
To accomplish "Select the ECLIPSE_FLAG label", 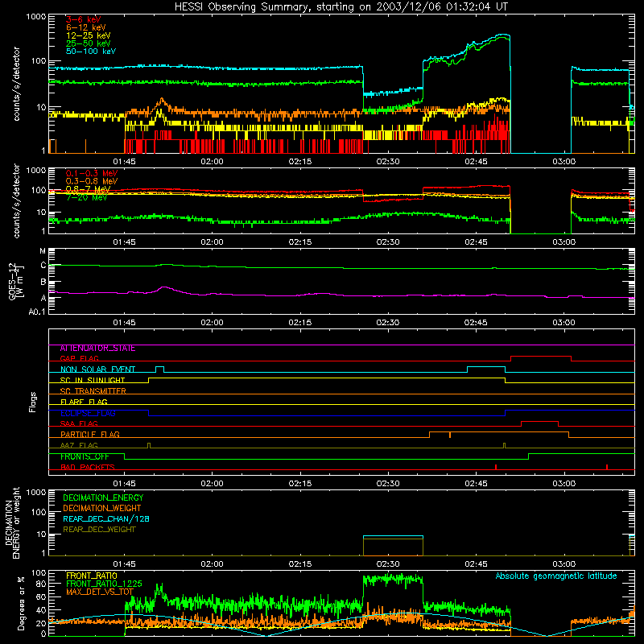I will (88, 413).
